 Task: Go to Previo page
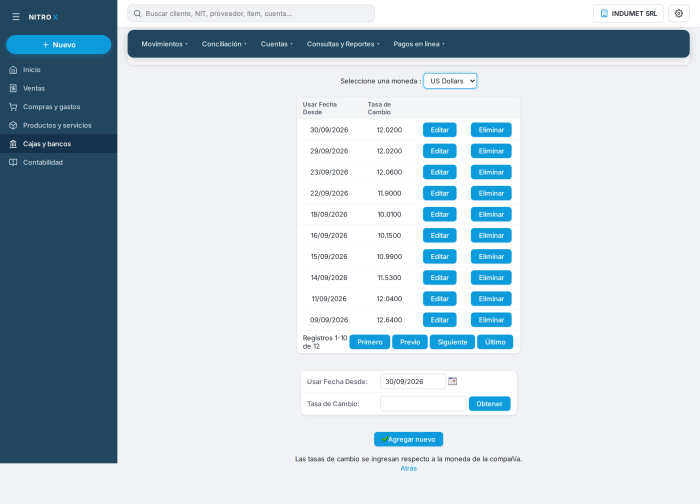coord(410,342)
